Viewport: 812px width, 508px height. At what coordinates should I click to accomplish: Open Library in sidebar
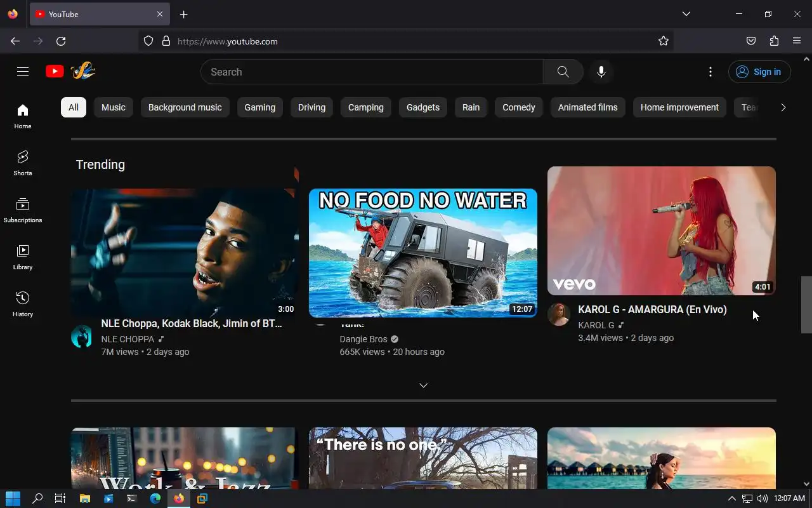(x=23, y=257)
